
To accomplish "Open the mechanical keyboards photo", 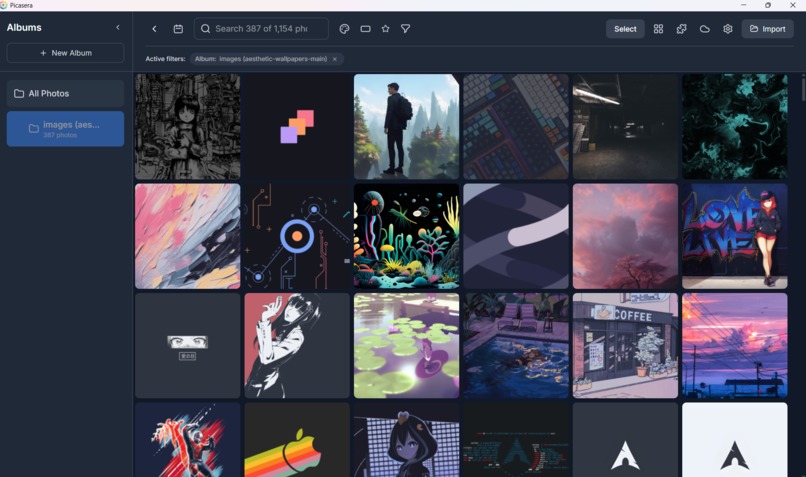I will tap(516, 126).
